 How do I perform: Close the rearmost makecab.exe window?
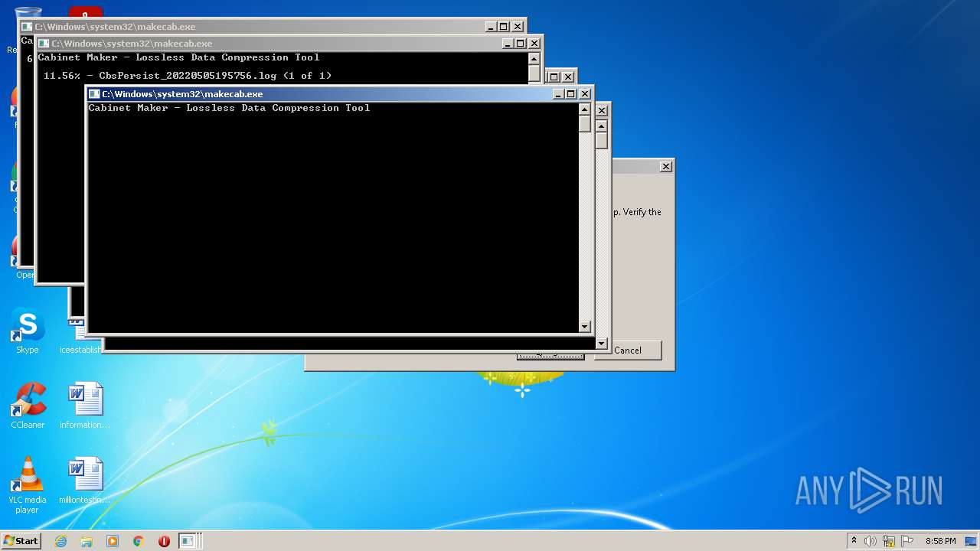point(518,27)
